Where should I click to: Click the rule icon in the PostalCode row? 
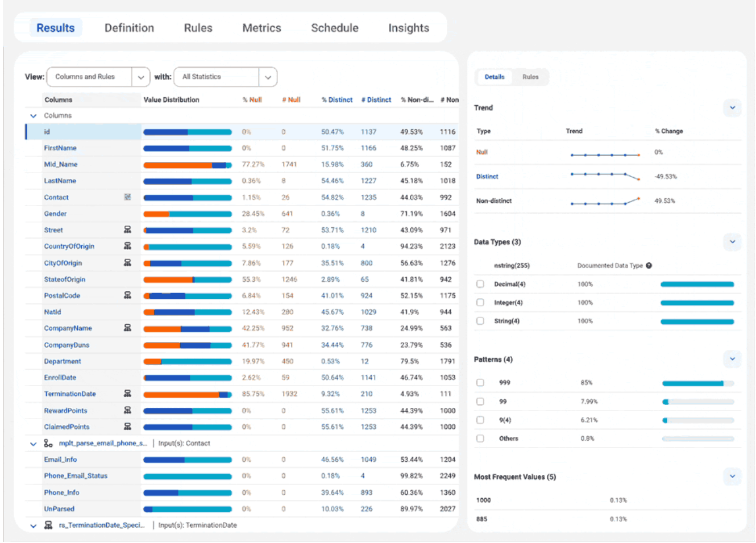(x=127, y=295)
